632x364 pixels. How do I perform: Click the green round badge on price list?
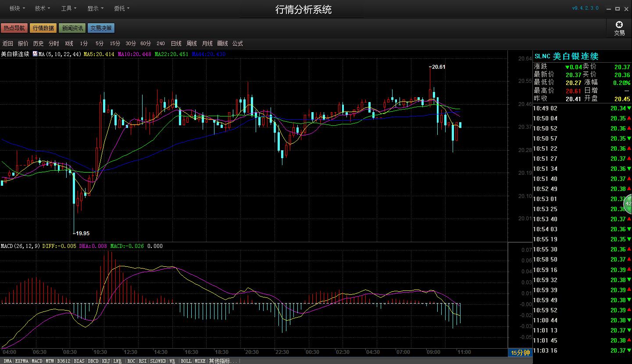[x=628, y=204]
